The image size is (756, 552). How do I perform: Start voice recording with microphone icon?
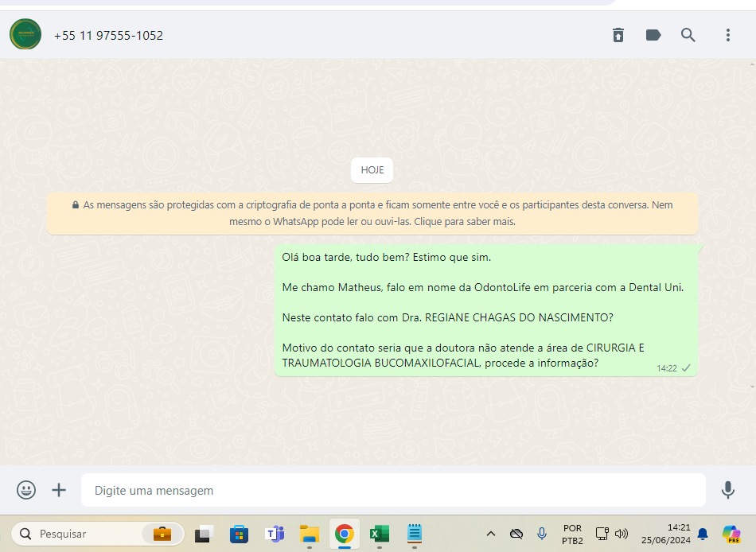tap(728, 490)
